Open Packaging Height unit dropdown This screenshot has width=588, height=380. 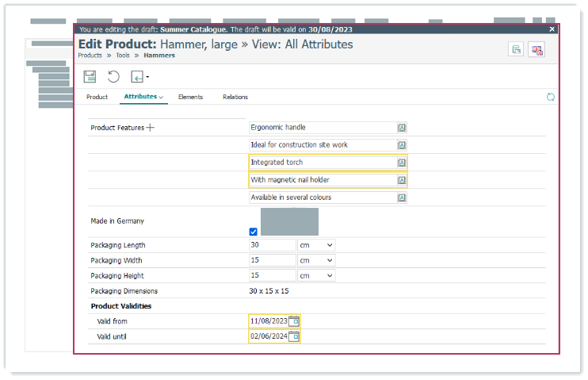[x=316, y=275]
